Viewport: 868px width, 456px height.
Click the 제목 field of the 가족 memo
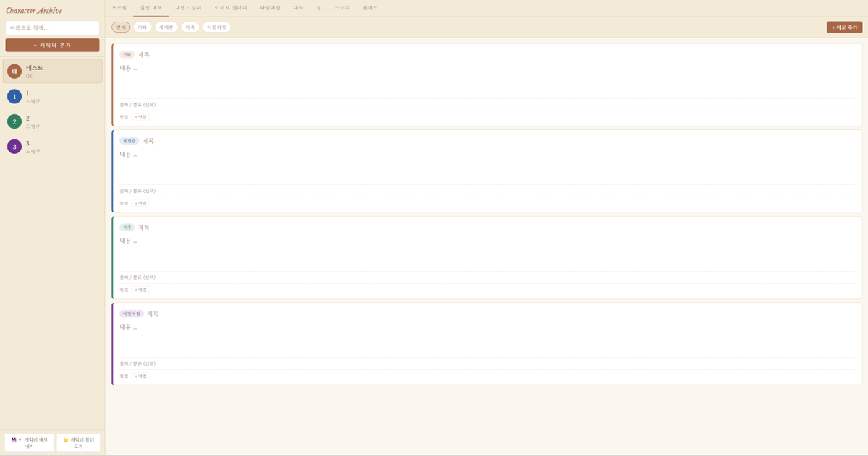click(x=497, y=227)
